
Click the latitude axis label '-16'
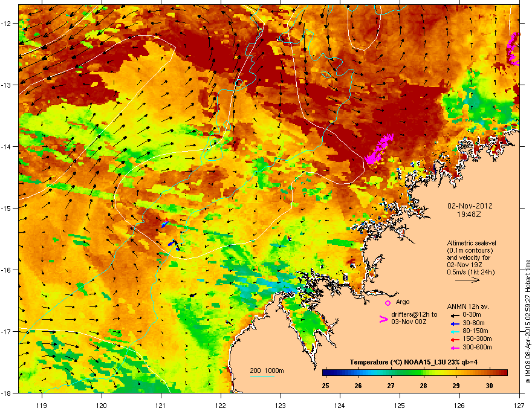[x=6, y=270]
